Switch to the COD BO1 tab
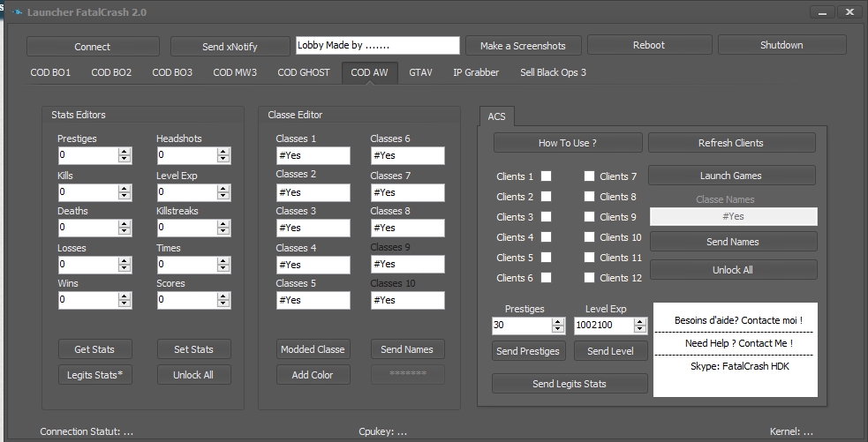Screen dimensions: 868x442 (x=50, y=72)
